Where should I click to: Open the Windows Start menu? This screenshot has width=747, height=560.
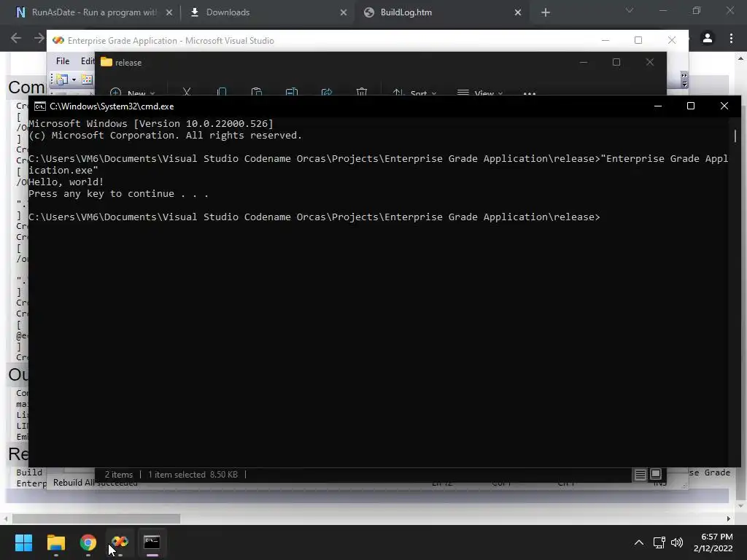[x=23, y=542]
